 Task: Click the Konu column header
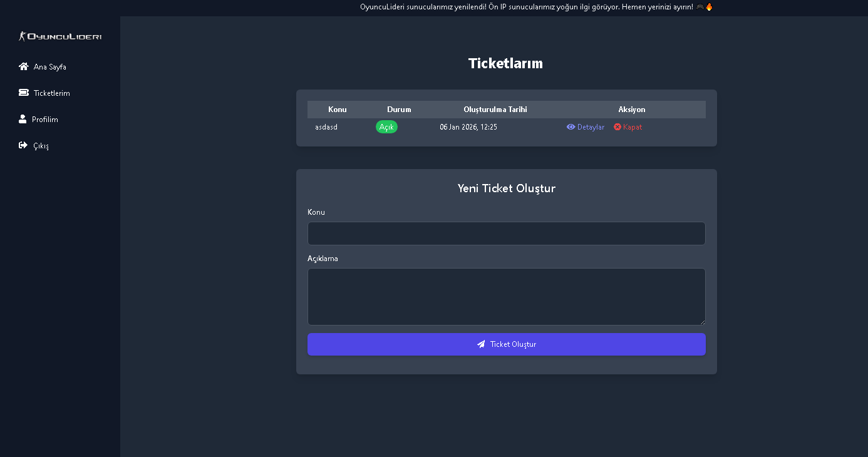click(x=338, y=110)
